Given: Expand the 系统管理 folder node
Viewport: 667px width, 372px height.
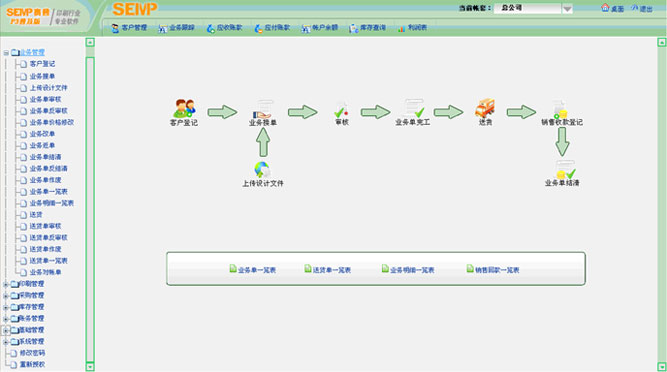Looking at the screenshot, I should click(x=6, y=342).
